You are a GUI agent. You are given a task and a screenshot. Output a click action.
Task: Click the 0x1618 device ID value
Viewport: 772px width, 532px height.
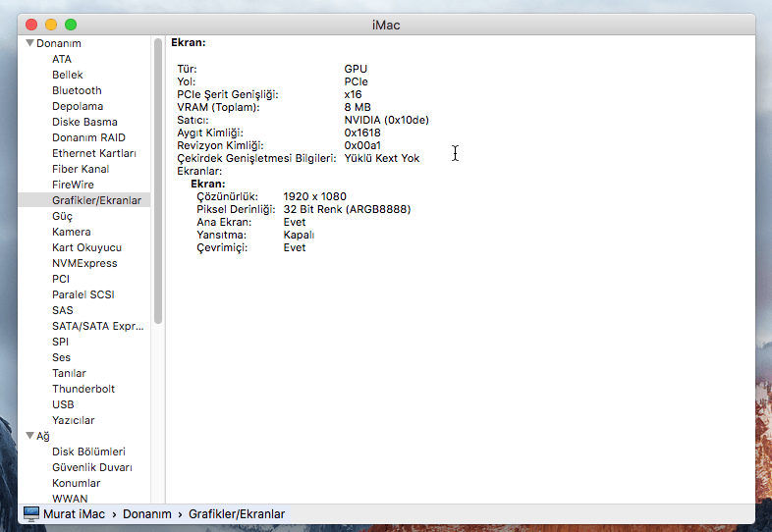pos(362,133)
